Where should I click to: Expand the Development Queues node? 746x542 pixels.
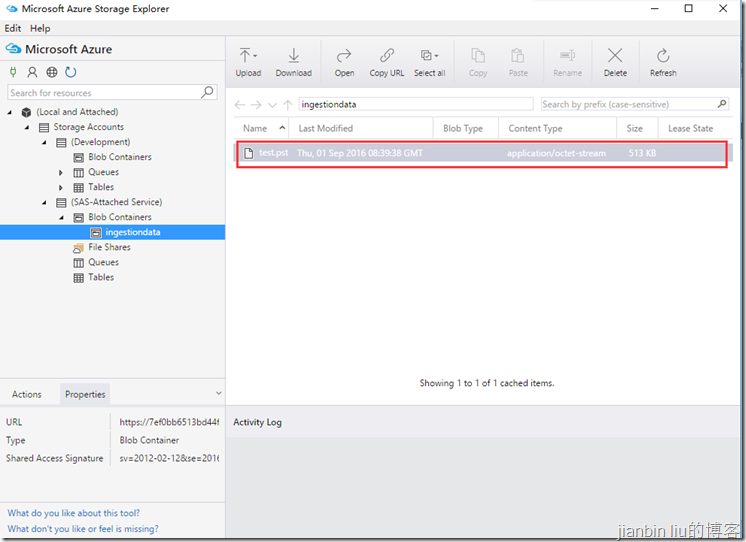[61, 173]
